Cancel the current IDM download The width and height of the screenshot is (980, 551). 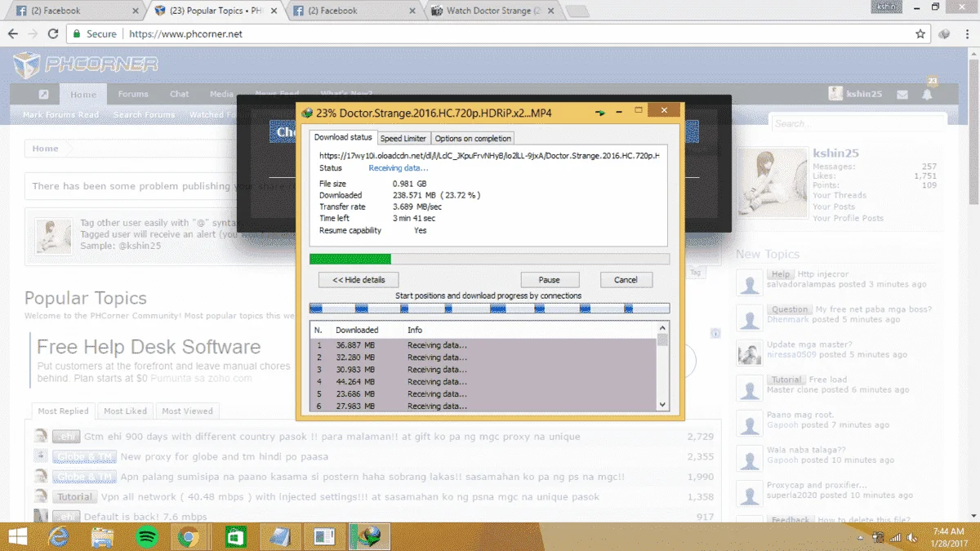pos(626,279)
